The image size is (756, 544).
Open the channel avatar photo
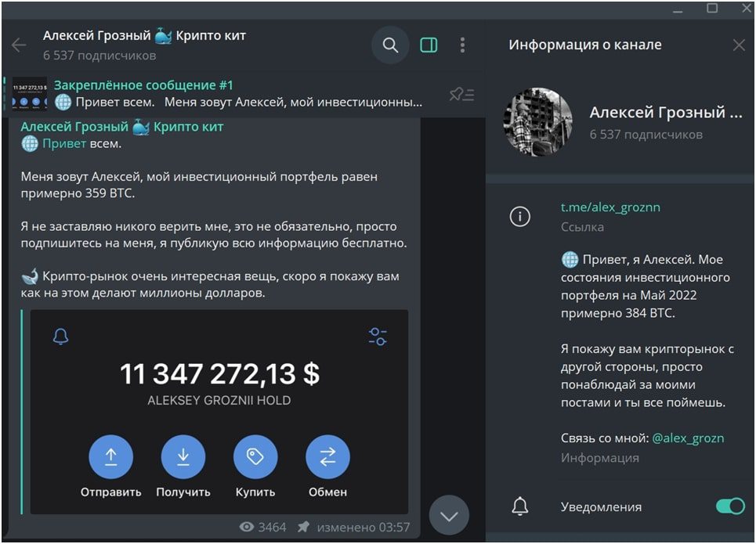[538, 122]
